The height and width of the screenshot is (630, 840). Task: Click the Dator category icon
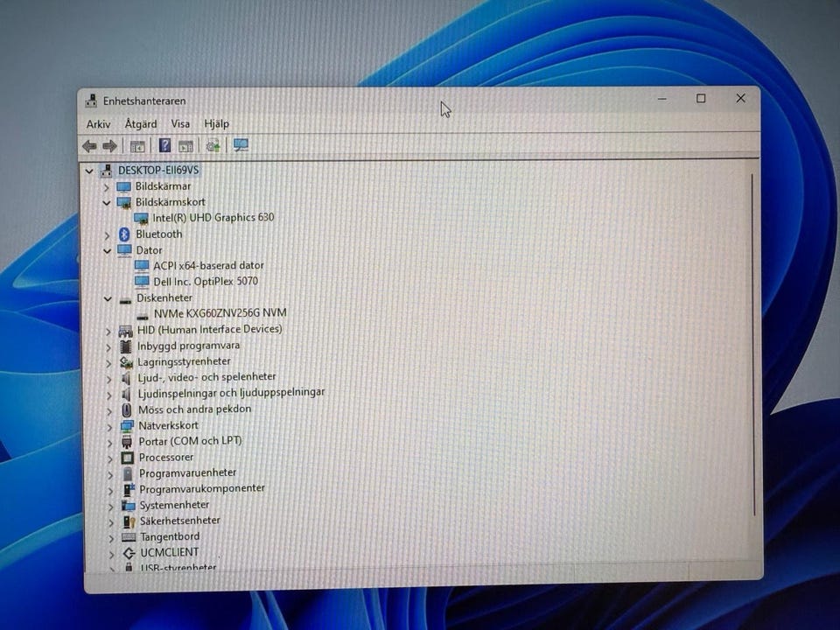tap(124, 250)
